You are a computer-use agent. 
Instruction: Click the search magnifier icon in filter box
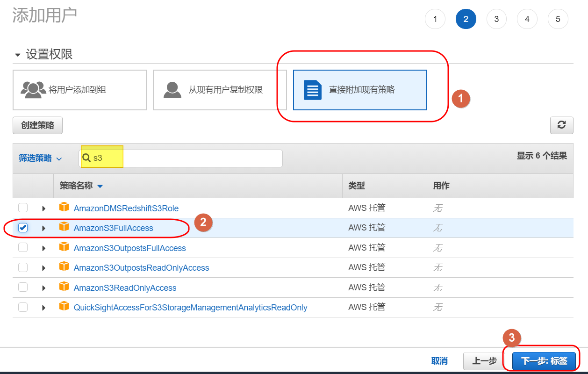click(x=86, y=158)
